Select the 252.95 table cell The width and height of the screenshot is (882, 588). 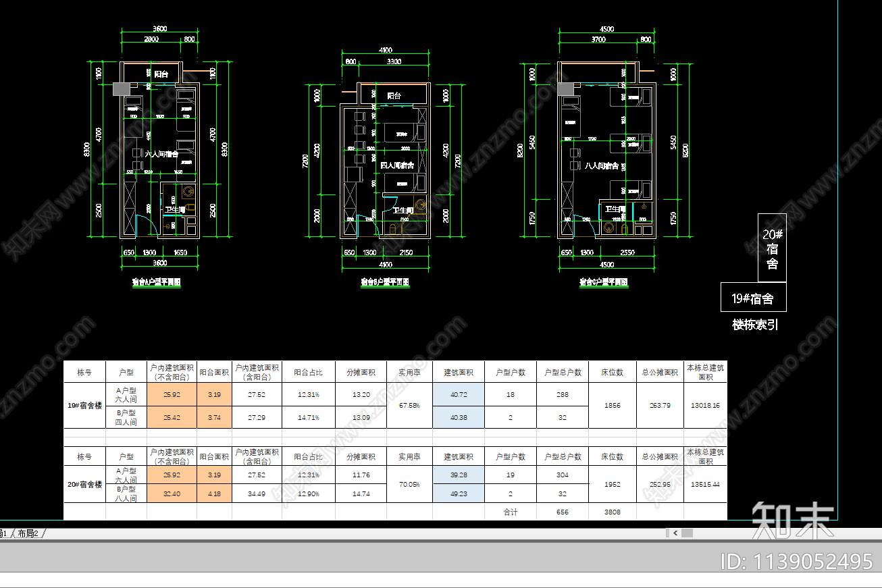coord(660,484)
